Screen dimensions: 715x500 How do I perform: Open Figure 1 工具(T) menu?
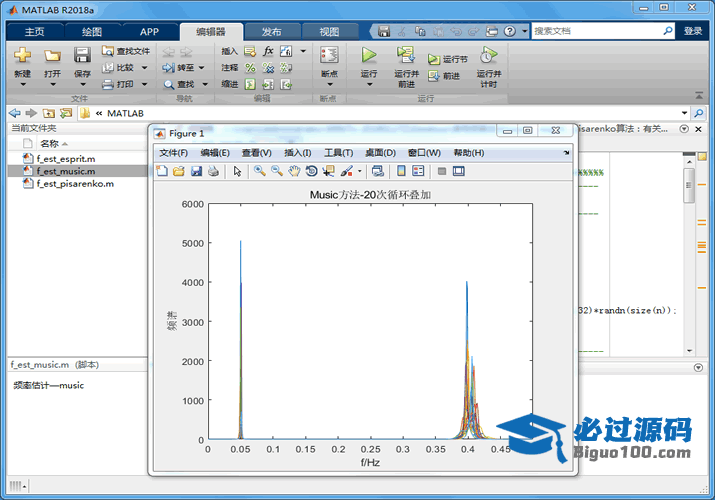[x=338, y=153]
